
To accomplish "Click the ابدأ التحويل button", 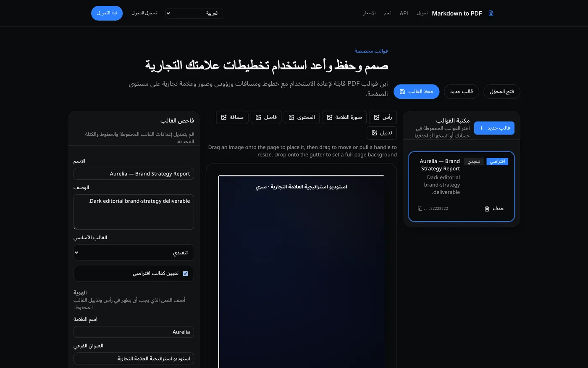I will tap(107, 13).
